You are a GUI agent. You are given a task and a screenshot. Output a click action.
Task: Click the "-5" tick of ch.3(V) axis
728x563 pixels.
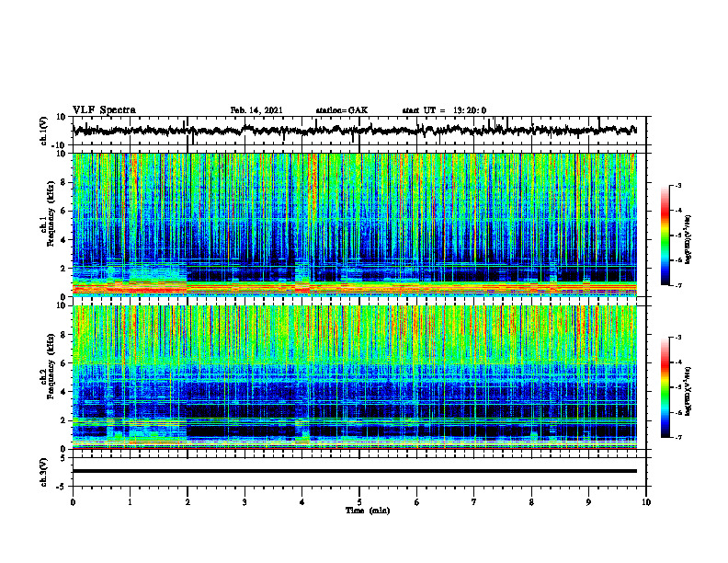62,487
